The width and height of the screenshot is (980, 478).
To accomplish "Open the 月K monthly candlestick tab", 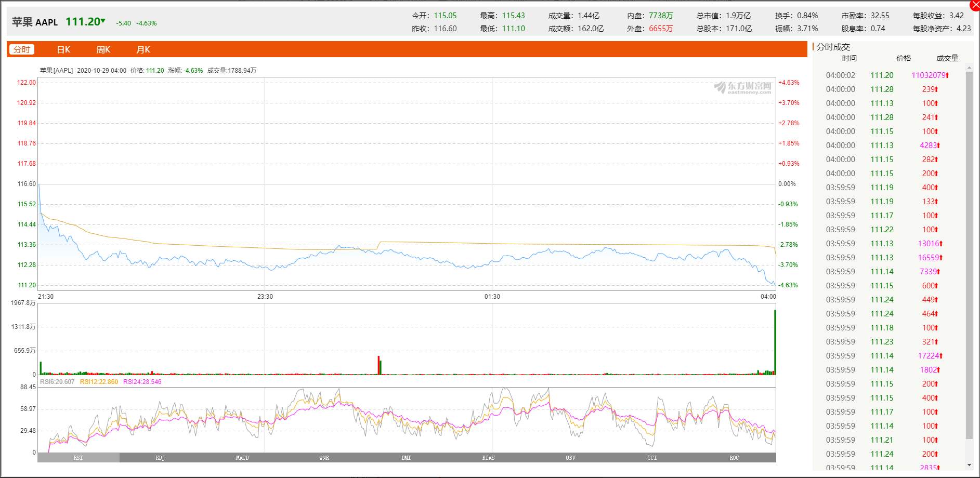I will click(x=143, y=49).
